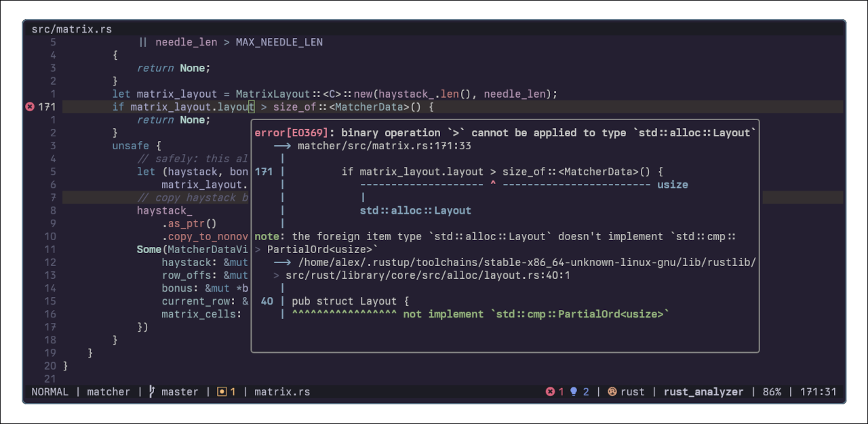Click the matrix.rs filename in the statusline
This screenshot has width=868, height=424.
[282, 391]
